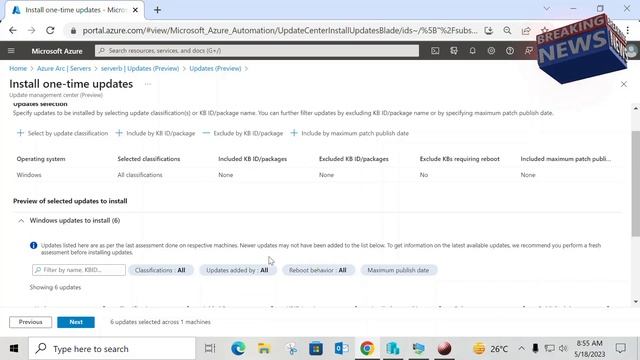Click Include by maximum patch publish date
640x360 pixels.
(x=349, y=133)
